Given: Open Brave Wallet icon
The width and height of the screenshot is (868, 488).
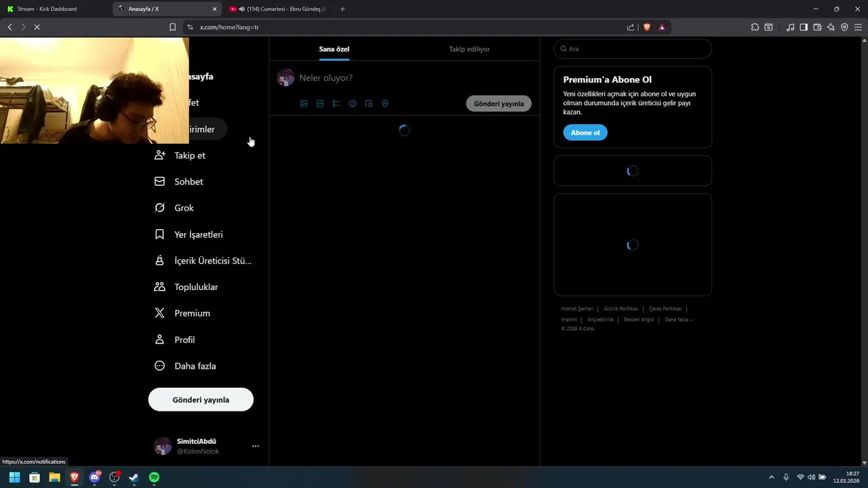Looking at the screenshot, I should 817,27.
